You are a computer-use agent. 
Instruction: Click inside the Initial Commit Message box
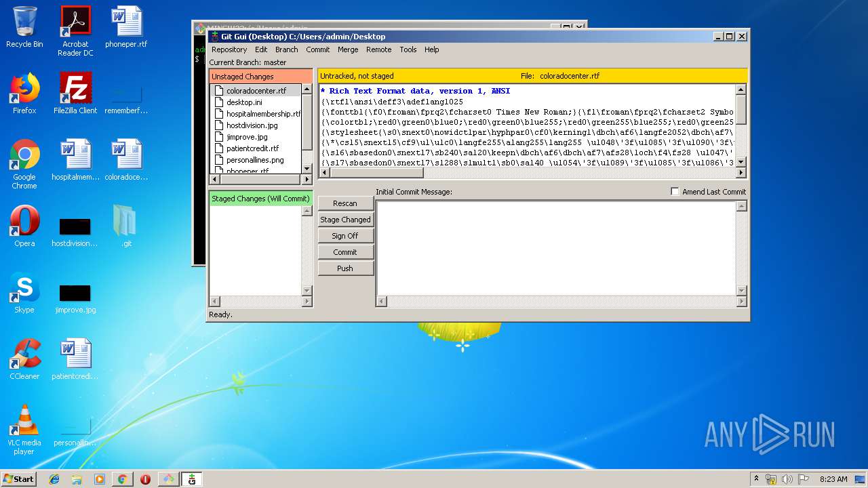pyautogui.click(x=556, y=248)
